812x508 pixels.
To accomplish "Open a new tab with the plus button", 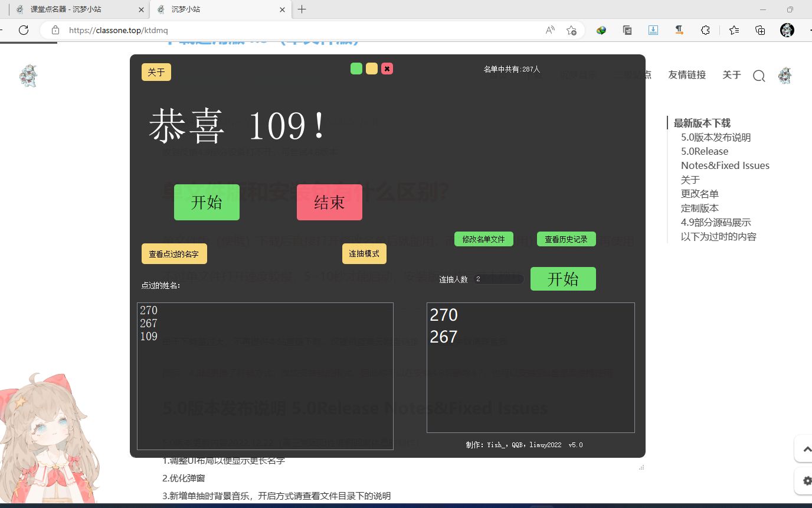I will point(302,9).
